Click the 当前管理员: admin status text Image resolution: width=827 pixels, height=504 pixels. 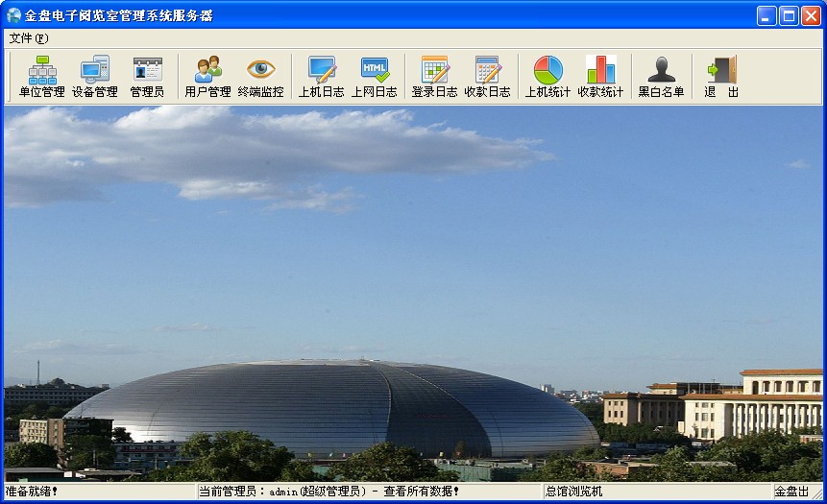point(328,492)
